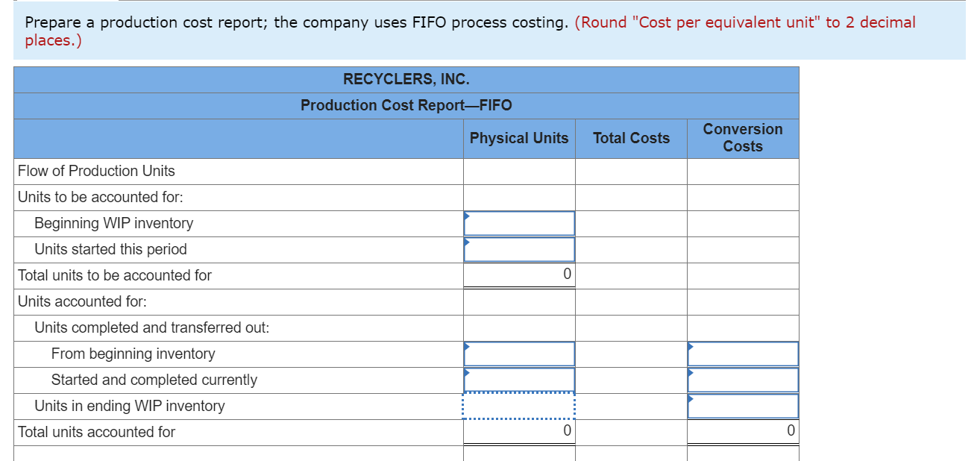Click the From beginning inventory Conversion Costs field

point(743,354)
